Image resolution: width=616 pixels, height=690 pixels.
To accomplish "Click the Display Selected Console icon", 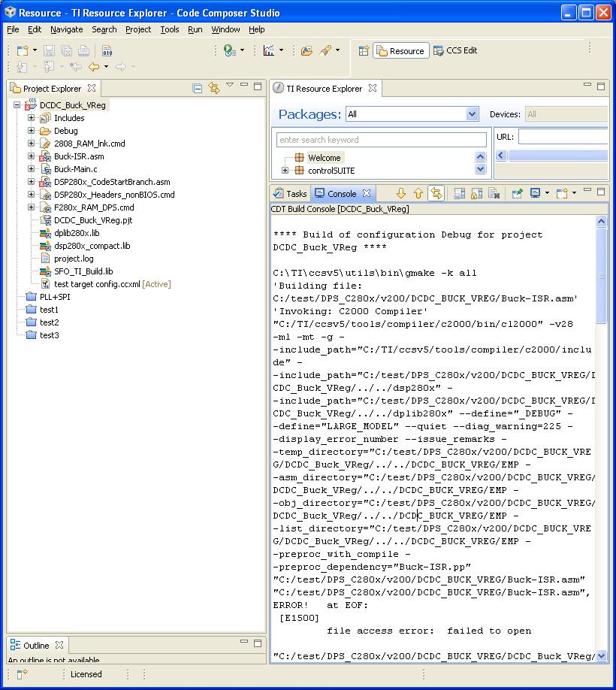I will click(x=535, y=193).
